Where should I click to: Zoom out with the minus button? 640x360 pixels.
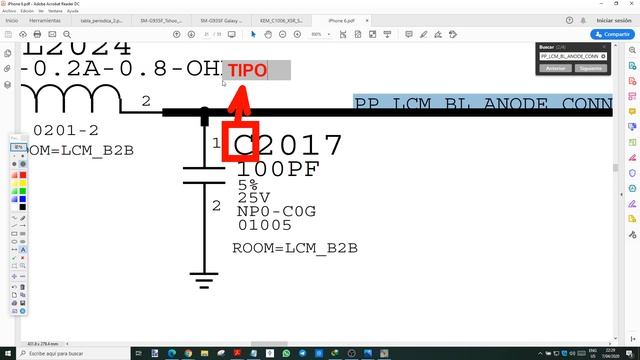click(282, 35)
